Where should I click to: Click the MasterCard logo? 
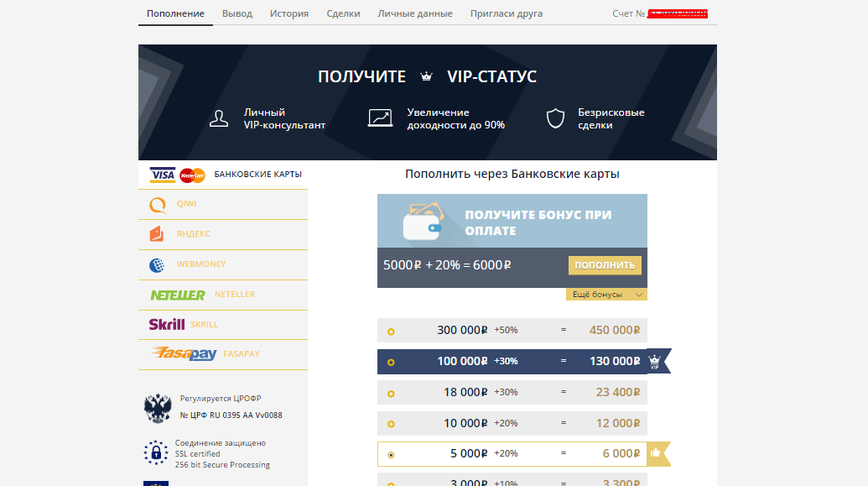[x=193, y=175]
